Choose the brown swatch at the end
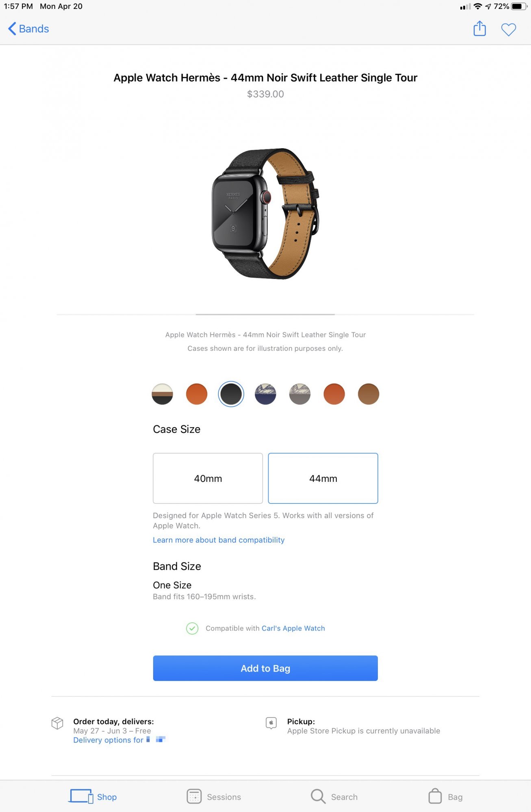 click(x=368, y=394)
